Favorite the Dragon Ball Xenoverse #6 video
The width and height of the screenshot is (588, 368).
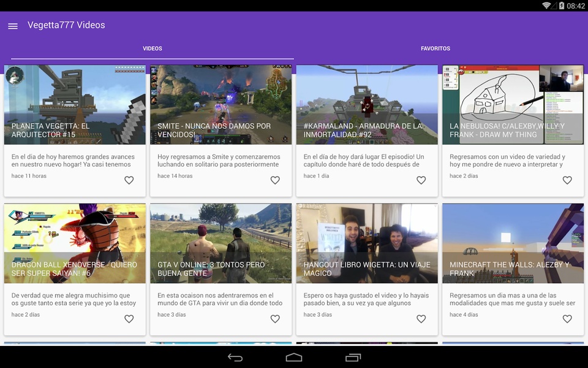129,319
